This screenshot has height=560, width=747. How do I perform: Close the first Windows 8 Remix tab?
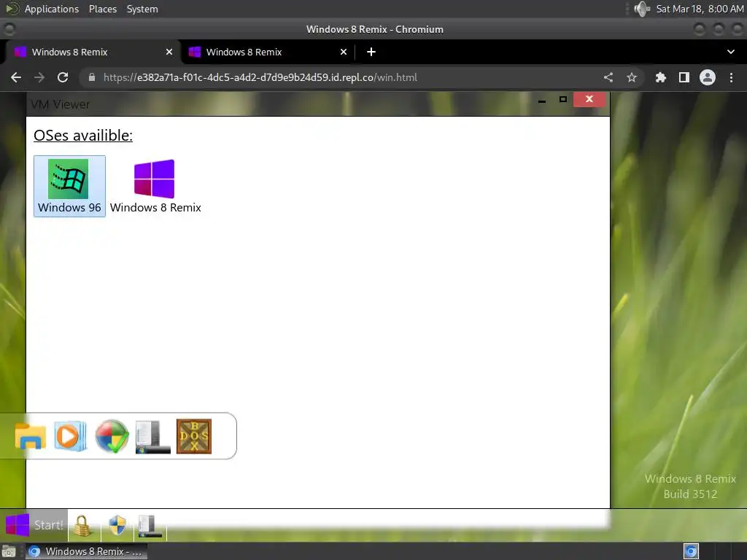pyautogui.click(x=169, y=52)
